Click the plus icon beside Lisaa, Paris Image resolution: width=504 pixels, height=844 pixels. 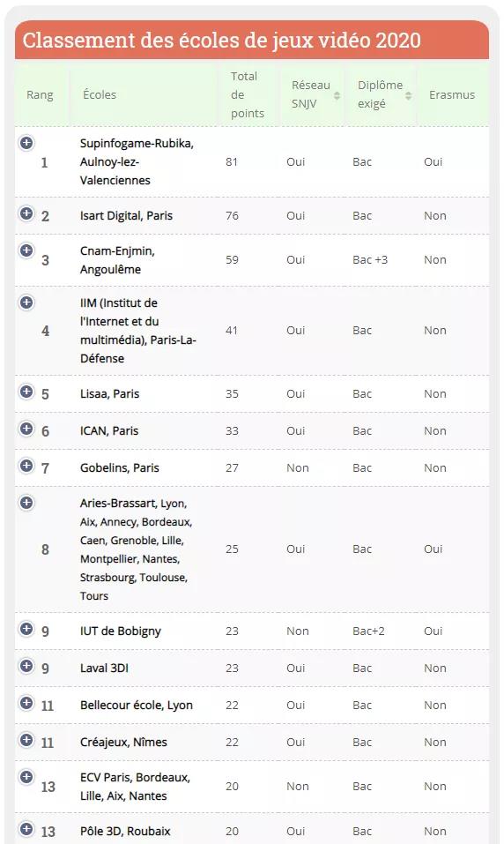26,392
